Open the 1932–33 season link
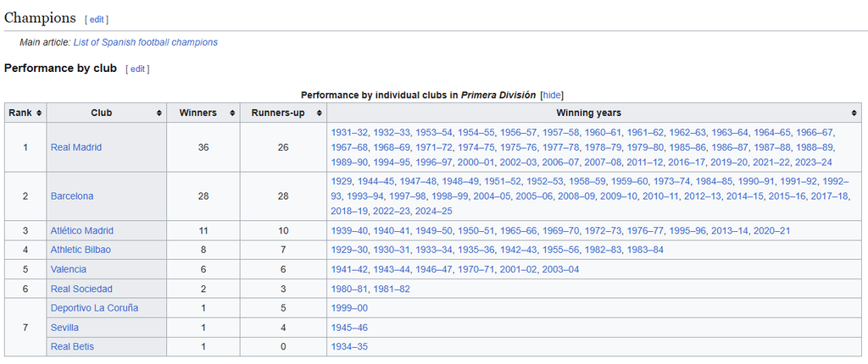868x364 pixels. tap(392, 133)
